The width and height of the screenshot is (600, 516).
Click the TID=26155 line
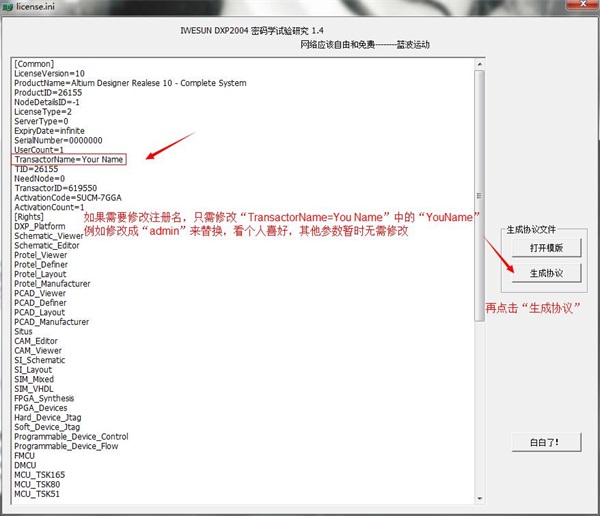coord(36,169)
